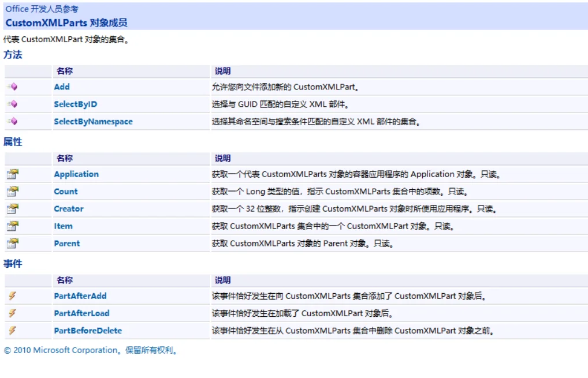The width and height of the screenshot is (588, 378).
Task: Click the property icon beside Parent
Action: [x=12, y=243]
